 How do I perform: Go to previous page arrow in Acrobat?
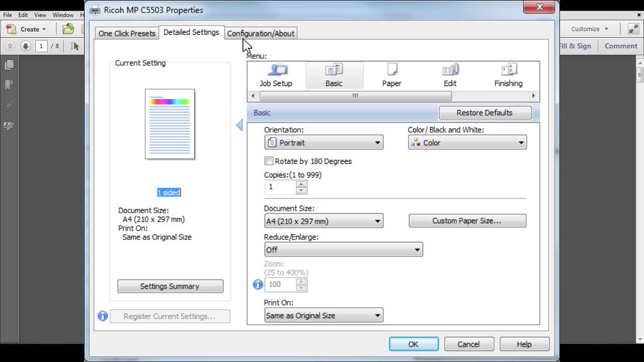point(10,46)
